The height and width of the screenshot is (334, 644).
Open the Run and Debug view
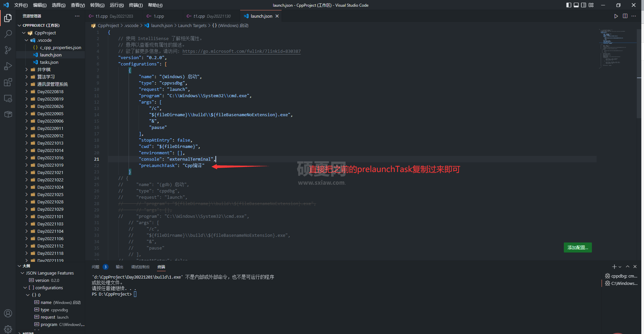(8, 66)
